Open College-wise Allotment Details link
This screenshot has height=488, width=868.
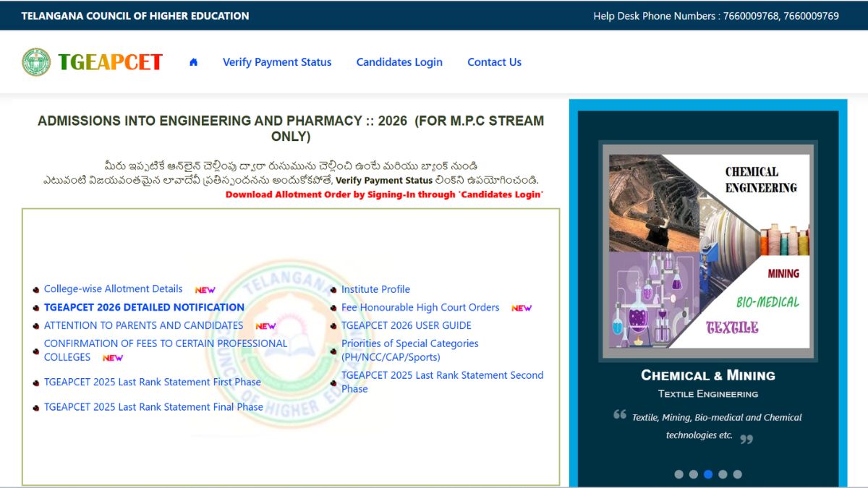pos(114,288)
